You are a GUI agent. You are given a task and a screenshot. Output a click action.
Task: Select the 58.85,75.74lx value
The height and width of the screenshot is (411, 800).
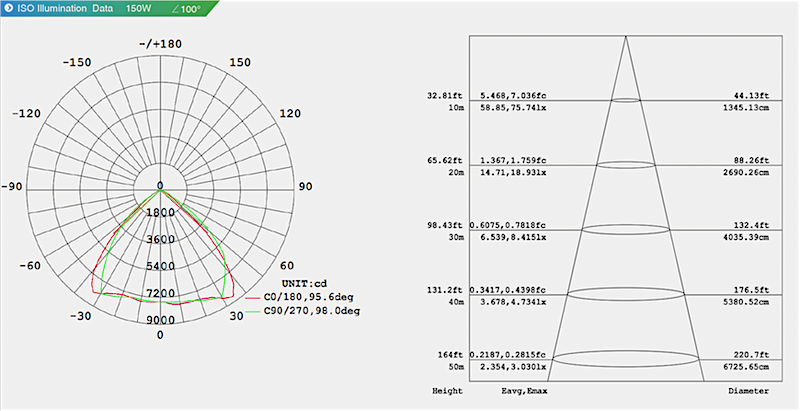click(513, 108)
